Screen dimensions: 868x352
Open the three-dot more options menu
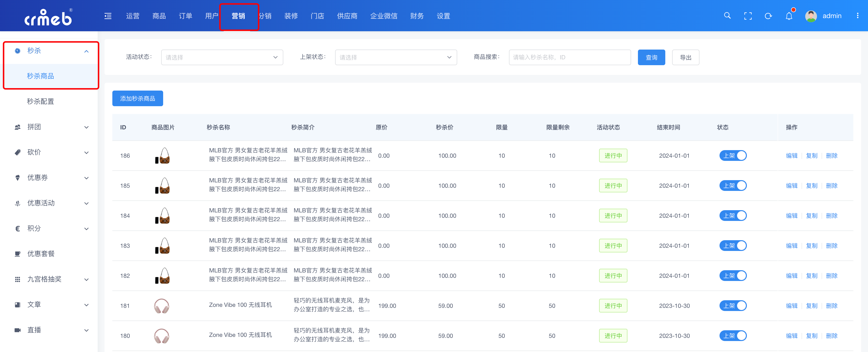pyautogui.click(x=857, y=16)
